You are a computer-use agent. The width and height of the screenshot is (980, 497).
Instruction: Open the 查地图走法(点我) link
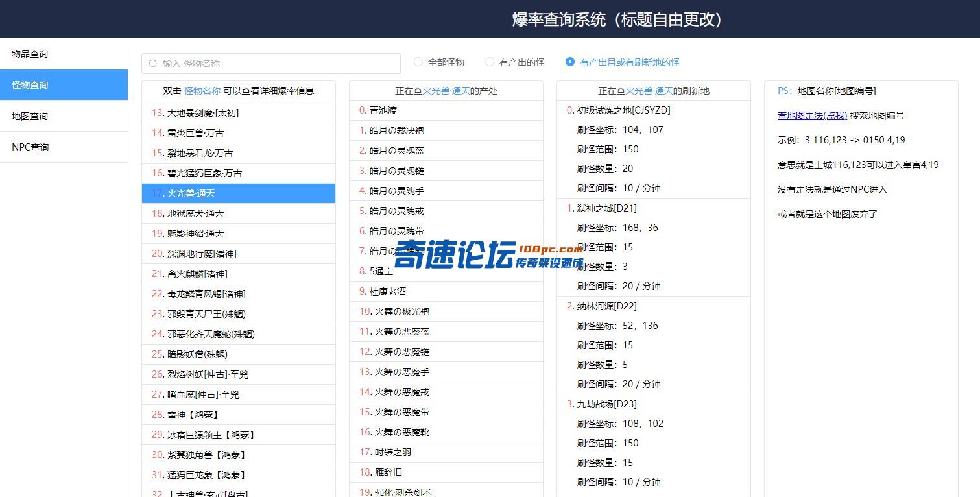click(812, 115)
